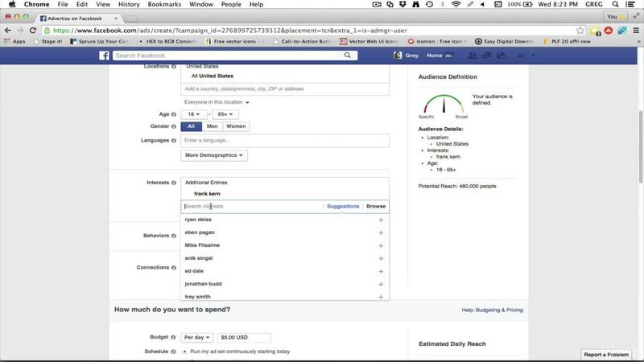Click the Budget info icon
This screenshot has height=362, width=644.
[x=173, y=337]
